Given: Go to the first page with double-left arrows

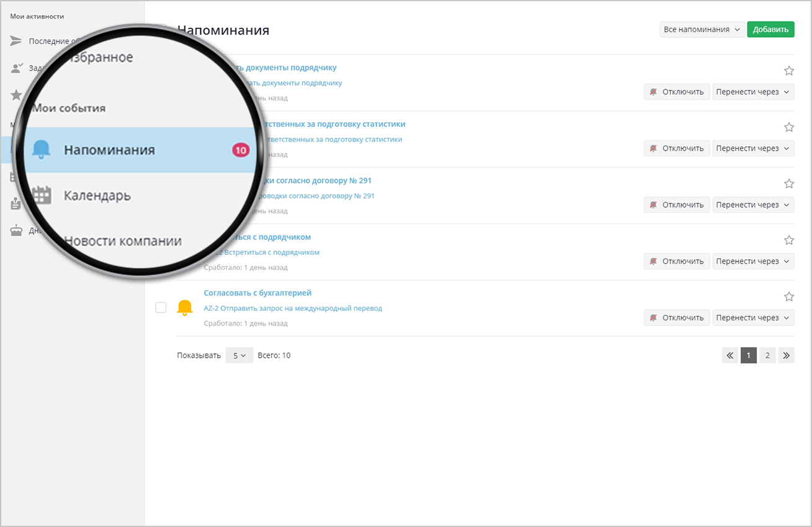Looking at the screenshot, I should 730,355.
